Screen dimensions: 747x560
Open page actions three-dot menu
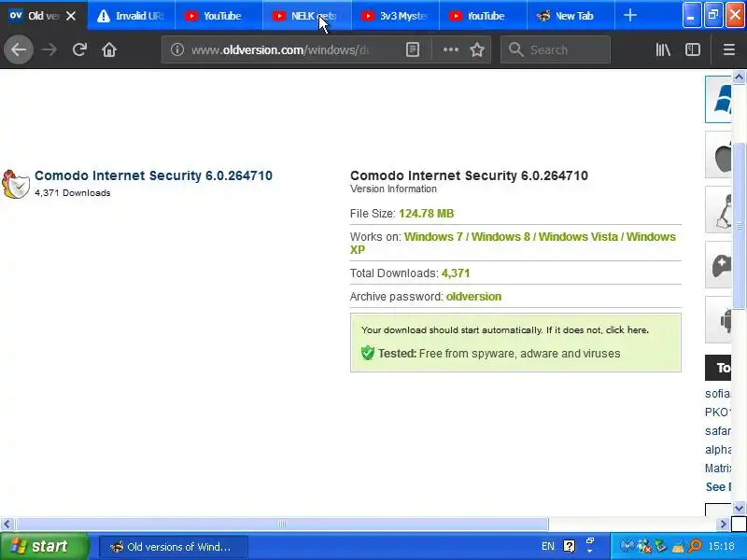click(x=450, y=49)
